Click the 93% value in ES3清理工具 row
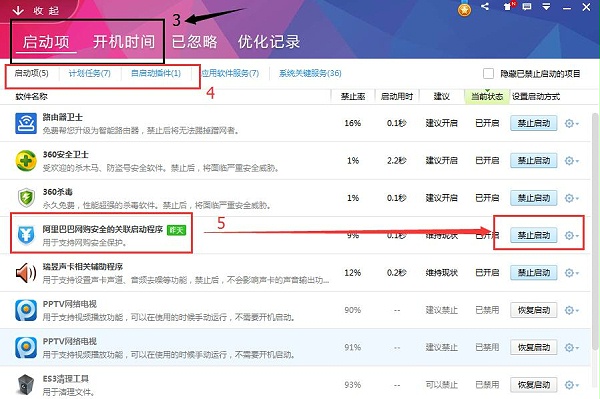600x399 pixels. [x=352, y=385]
